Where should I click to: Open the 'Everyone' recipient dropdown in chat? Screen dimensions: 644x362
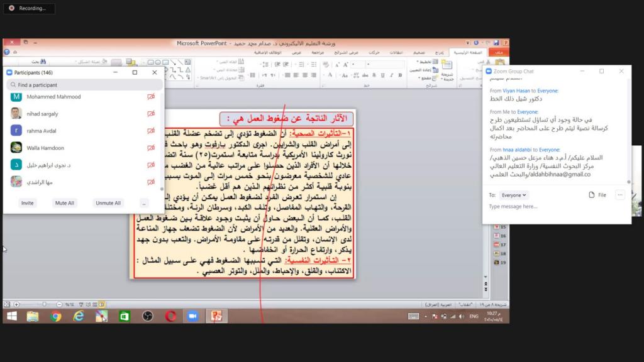(514, 195)
